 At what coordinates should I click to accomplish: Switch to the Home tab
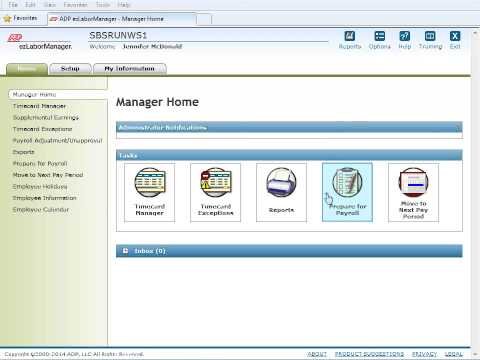(27, 69)
